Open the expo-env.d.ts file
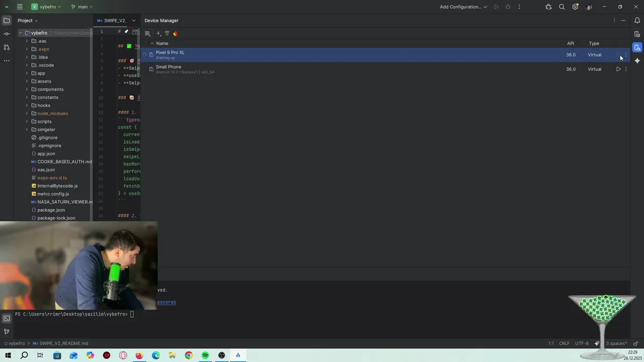 pyautogui.click(x=52, y=178)
